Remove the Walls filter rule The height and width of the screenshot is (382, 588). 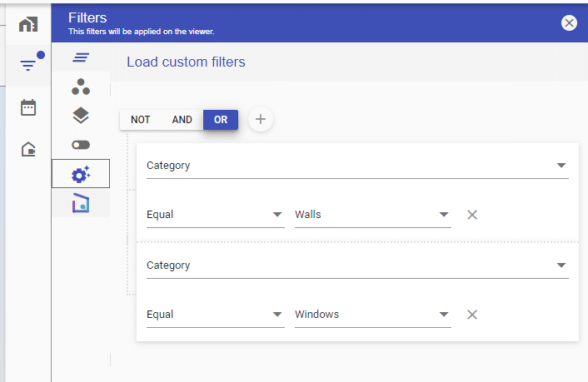pos(472,215)
